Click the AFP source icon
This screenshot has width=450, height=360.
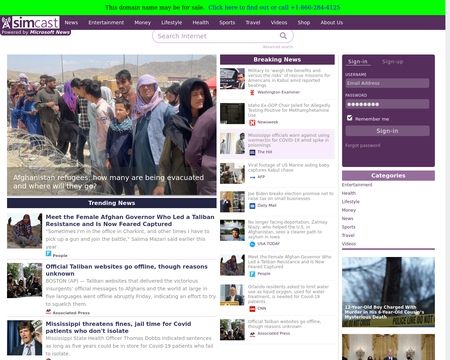[x=252, y=177]
